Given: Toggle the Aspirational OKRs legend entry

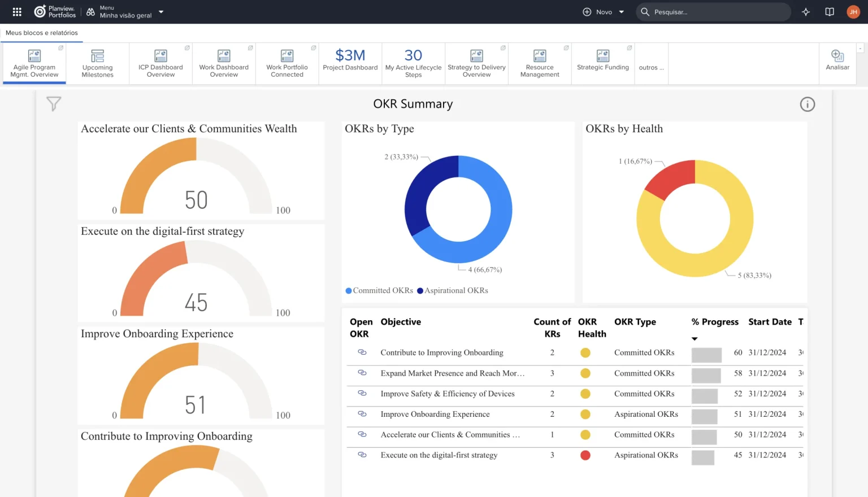Looking at the screenshot, I should (453, 290).
